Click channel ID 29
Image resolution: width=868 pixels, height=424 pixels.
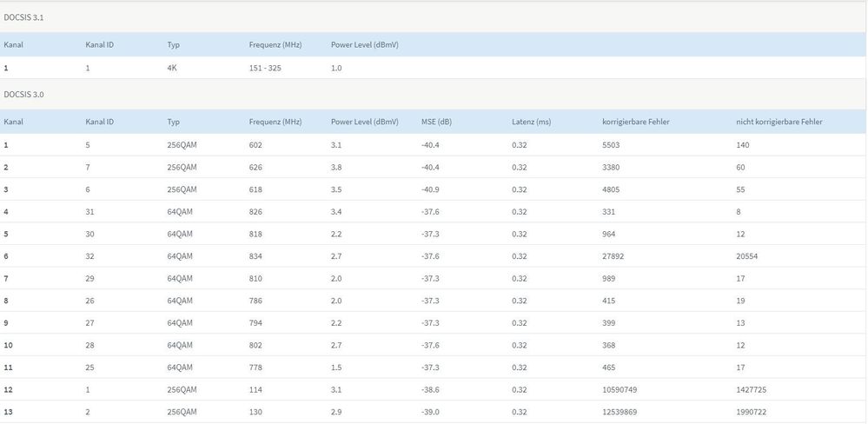click(x=89, y=278)
